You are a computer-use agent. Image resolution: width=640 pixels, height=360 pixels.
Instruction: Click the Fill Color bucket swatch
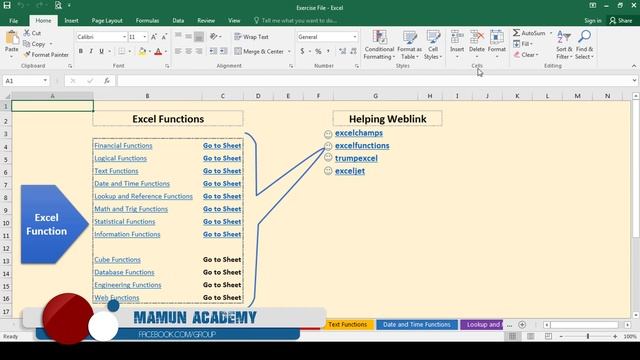(142, 51)
